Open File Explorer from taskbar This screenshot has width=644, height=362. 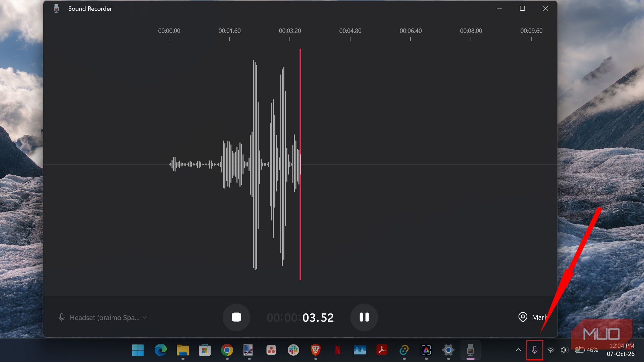(x=182, y=350)
